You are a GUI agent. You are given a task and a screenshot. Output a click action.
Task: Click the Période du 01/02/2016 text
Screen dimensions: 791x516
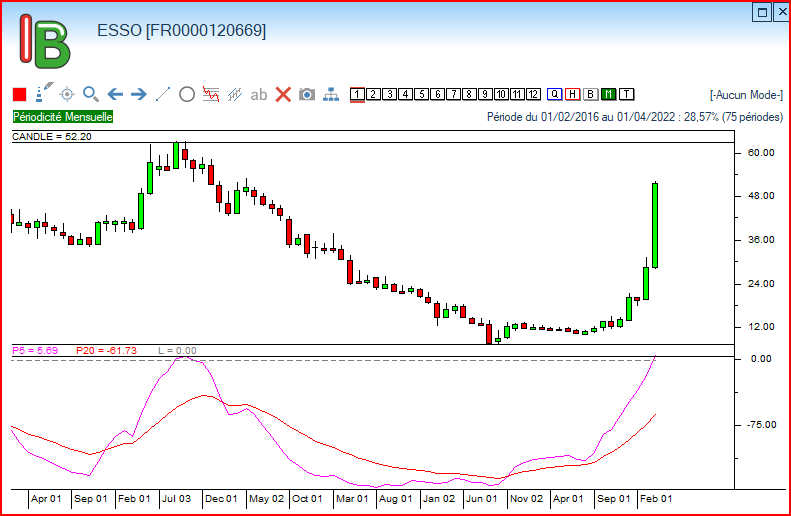pyautogui.click(x=635, y=117)
